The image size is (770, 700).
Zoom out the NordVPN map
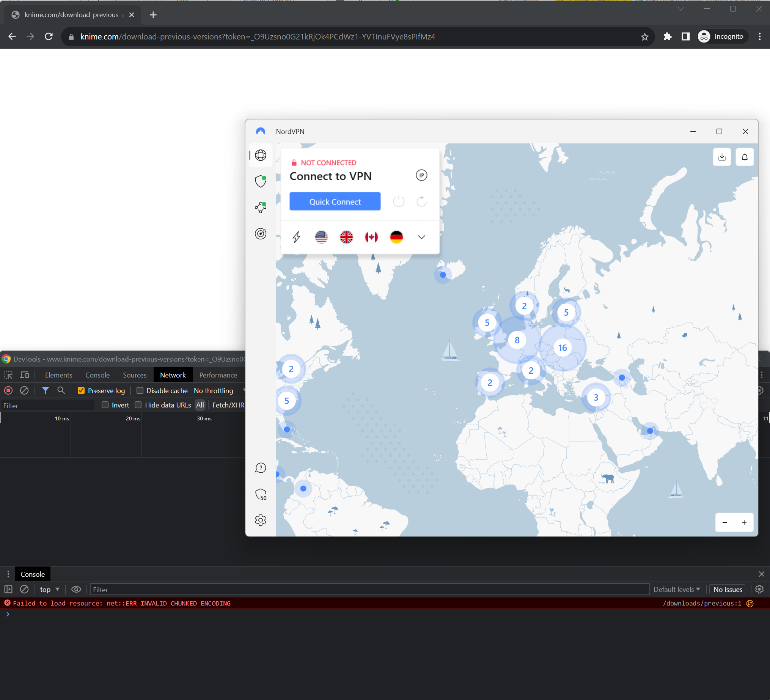724,522
